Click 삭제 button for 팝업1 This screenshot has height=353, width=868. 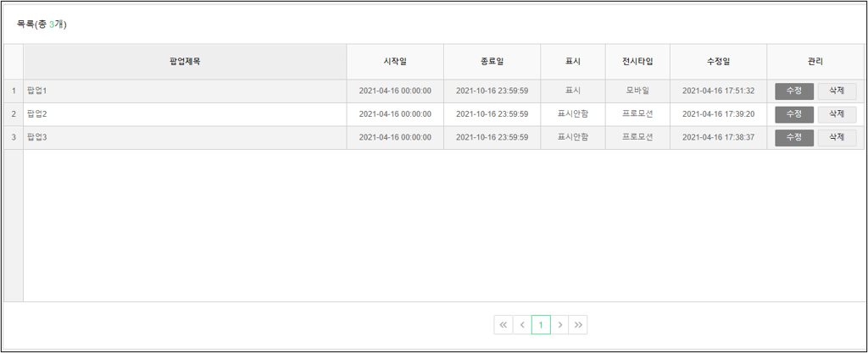click(837, 91)
